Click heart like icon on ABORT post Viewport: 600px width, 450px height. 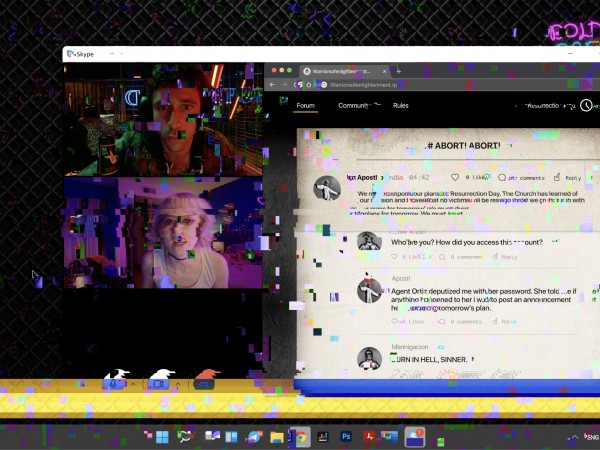coord(456,177)
